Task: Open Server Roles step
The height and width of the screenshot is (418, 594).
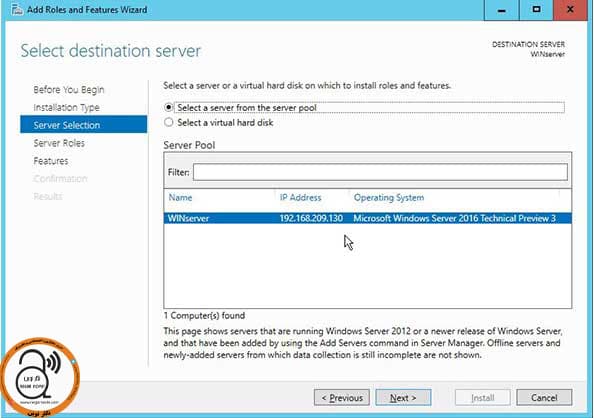Action: pyautogui.click(x=59, y=143)
